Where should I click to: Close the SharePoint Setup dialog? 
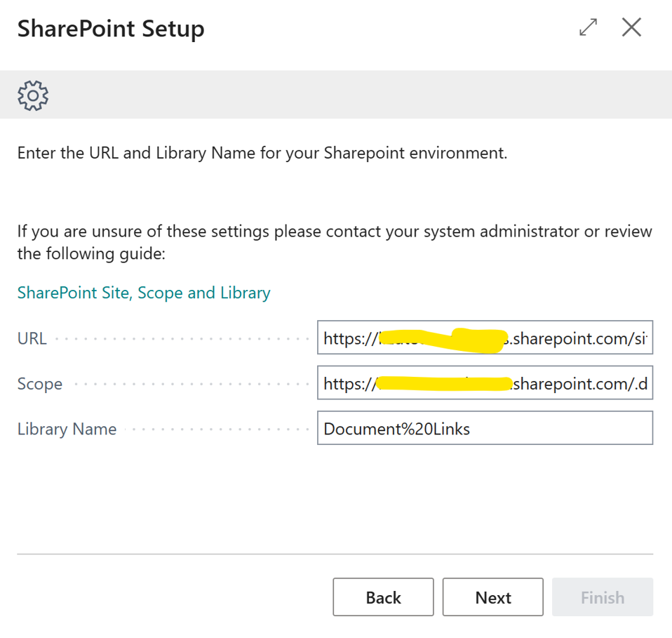(x=631, y=27)
